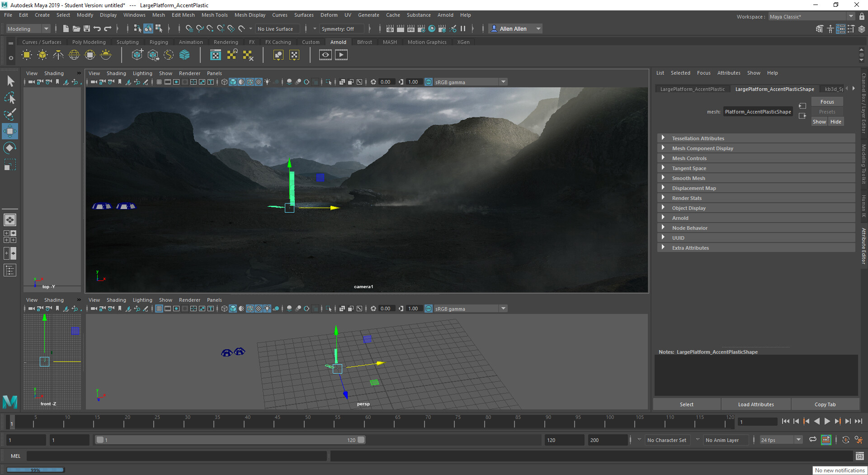This screenshot has width=868, height=475.
Task: Create an Arnold Physical Sky
Action: click(106, 55)
